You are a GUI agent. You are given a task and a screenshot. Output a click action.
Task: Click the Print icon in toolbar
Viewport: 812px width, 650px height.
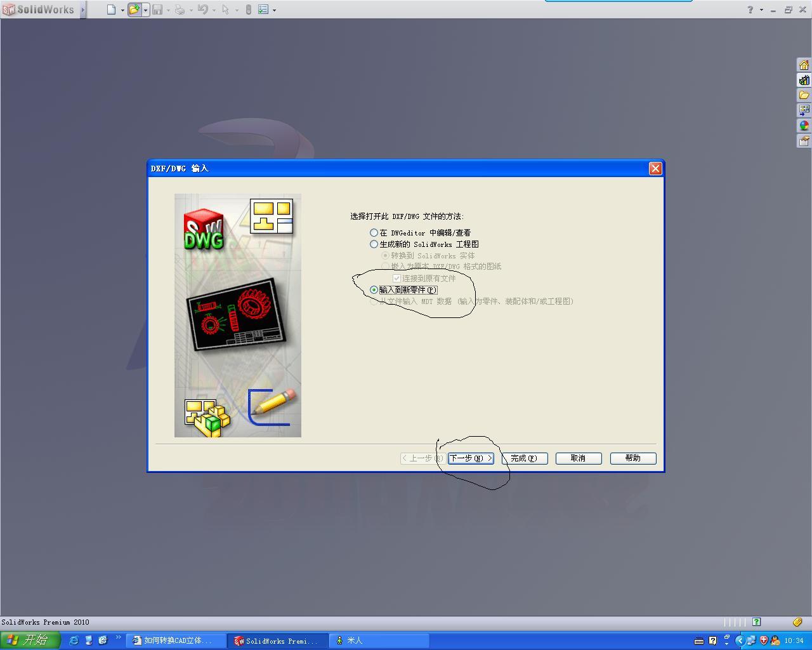180,10
